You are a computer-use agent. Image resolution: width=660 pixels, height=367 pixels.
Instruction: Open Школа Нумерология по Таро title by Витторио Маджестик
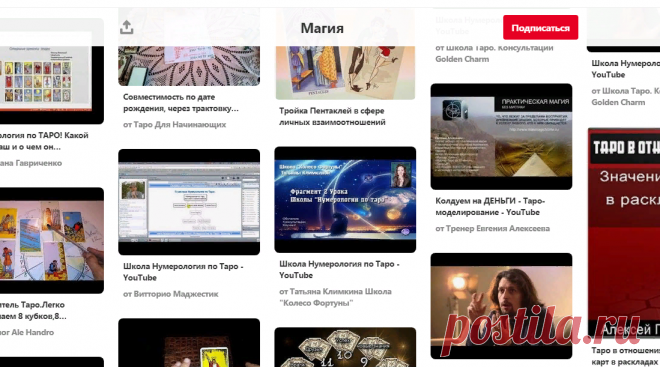(x=183, y=272)
